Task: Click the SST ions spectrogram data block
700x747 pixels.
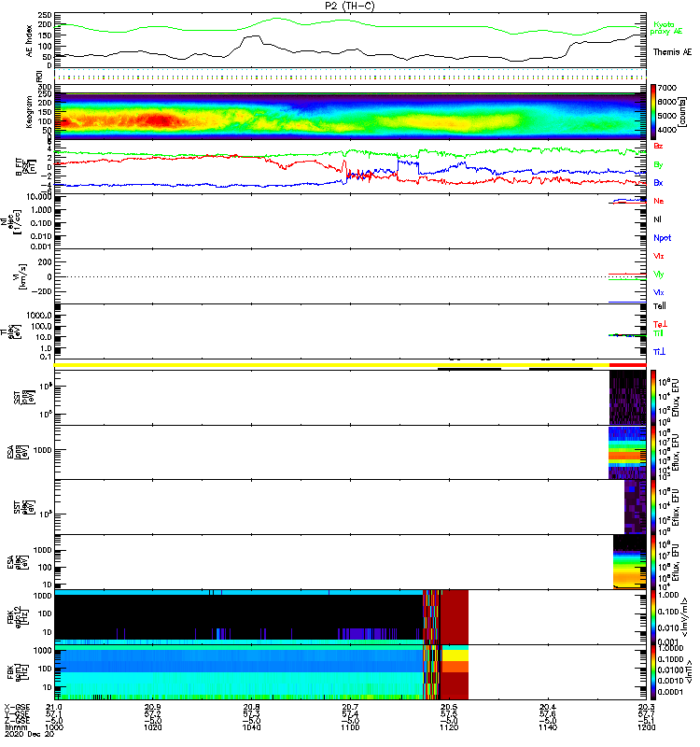Action: click(x=628, y=398)
